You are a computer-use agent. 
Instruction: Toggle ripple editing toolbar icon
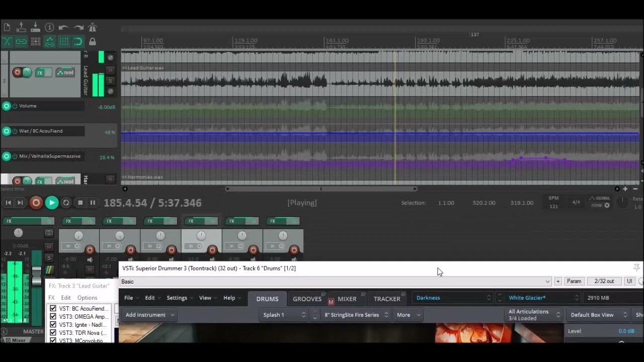pyautogui.click(x=35, y=41)
